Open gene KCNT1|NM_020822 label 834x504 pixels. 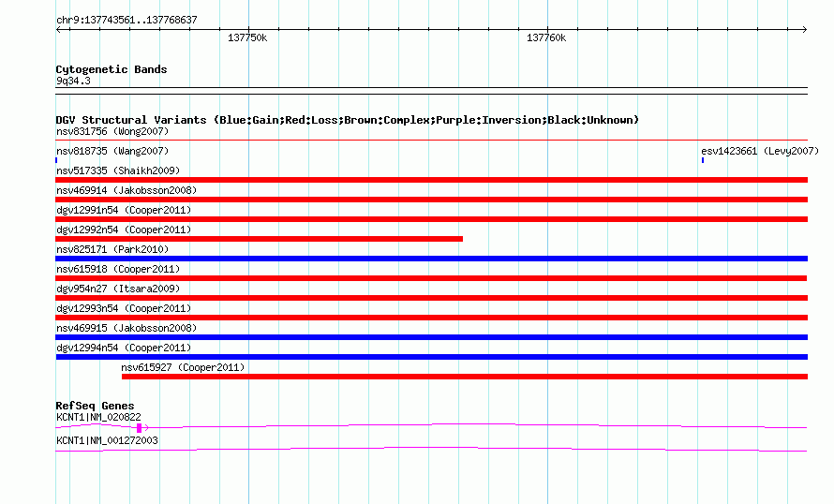pyautogui.click(x=98, y=417)
